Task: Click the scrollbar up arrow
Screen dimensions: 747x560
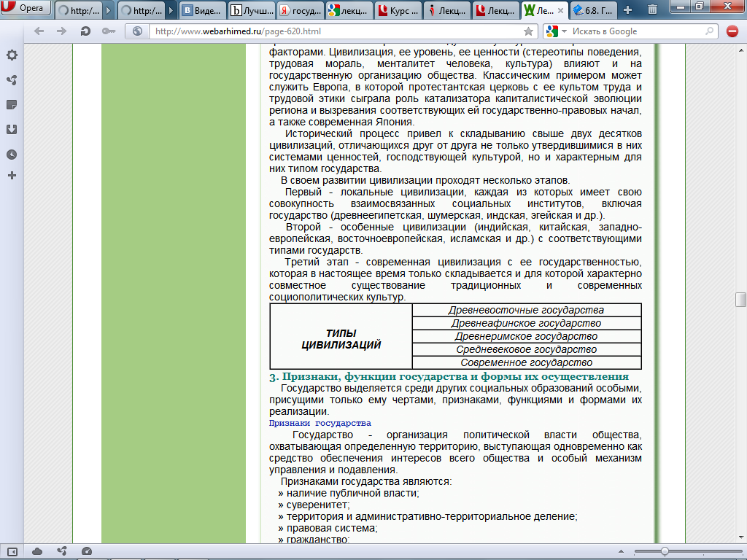Action: pos(741,50)
